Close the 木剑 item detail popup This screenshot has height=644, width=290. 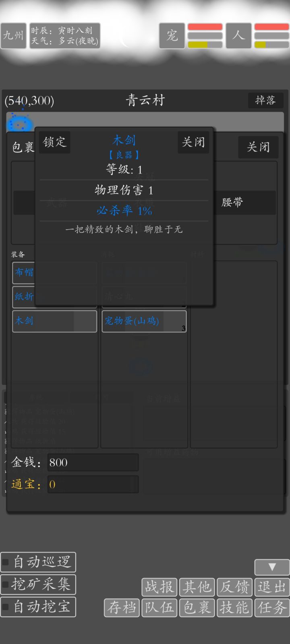click(193, 142)
